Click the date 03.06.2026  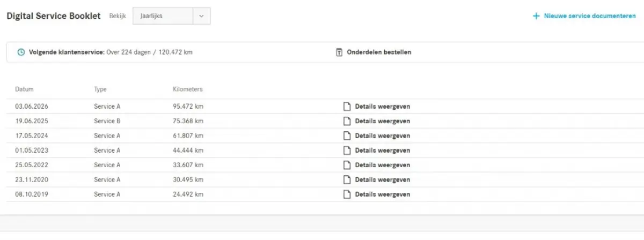coord(32,107)
